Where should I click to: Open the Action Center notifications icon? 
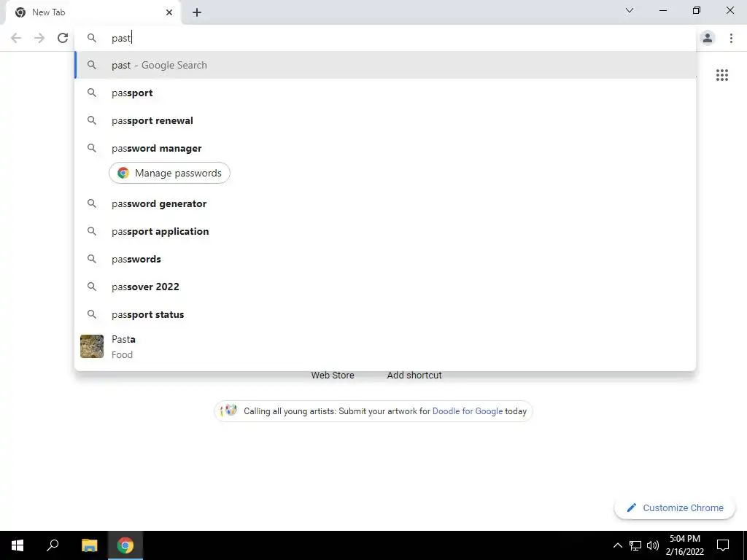[723, 545]
